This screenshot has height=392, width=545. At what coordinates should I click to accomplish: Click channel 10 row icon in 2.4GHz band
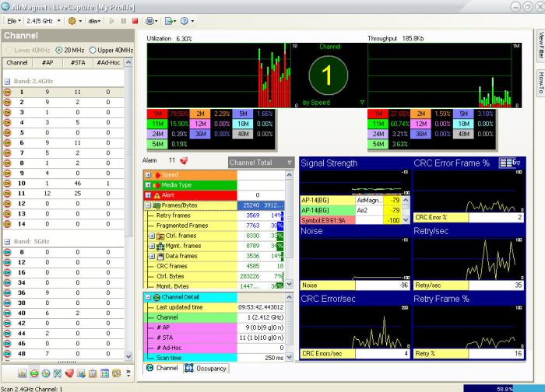(x=7, y=184)
